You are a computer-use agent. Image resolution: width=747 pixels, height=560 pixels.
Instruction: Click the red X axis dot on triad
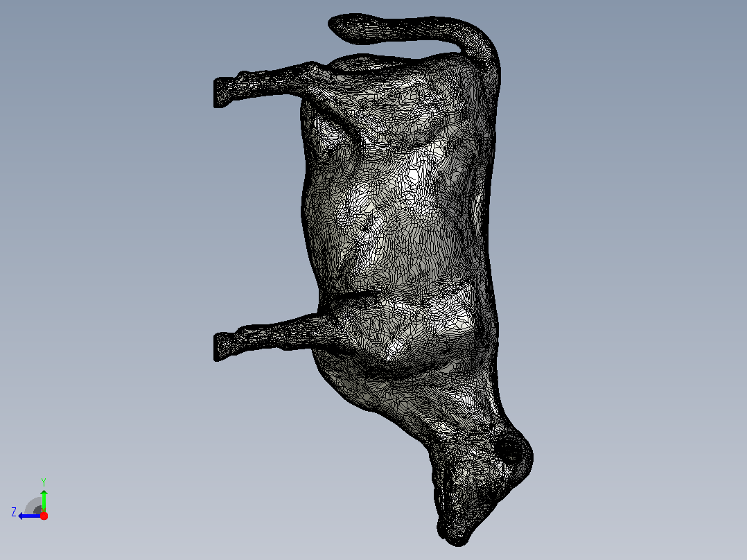click(x=44, y=516)
